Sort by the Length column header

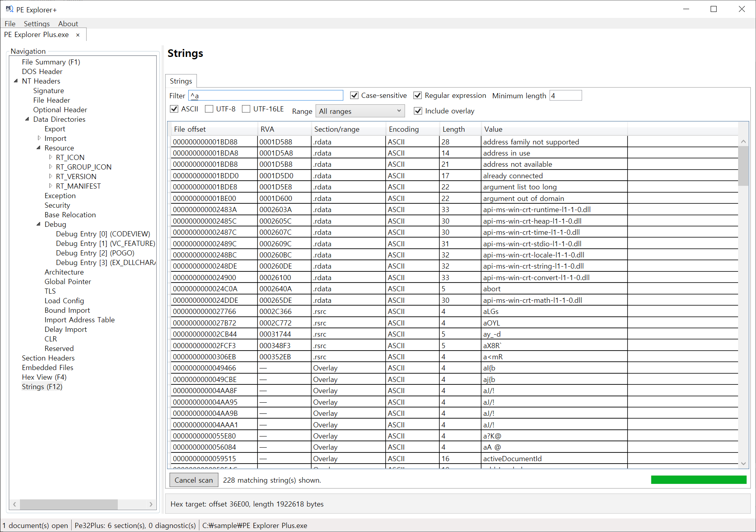click(460, 129)
